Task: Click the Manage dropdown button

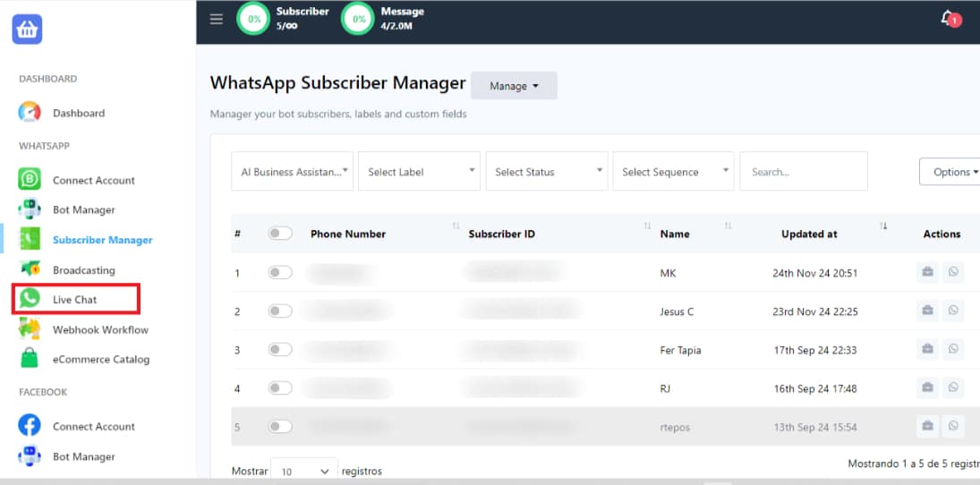Action: 514,86
